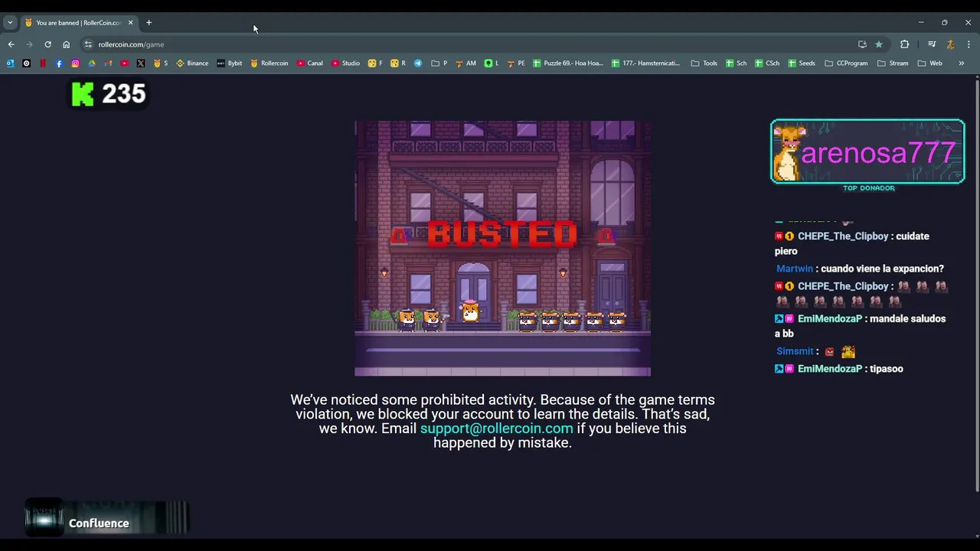Viewport: 980px width, 551px height.
Task: Click username Simsmit in chat
Action: click(795, 351)
